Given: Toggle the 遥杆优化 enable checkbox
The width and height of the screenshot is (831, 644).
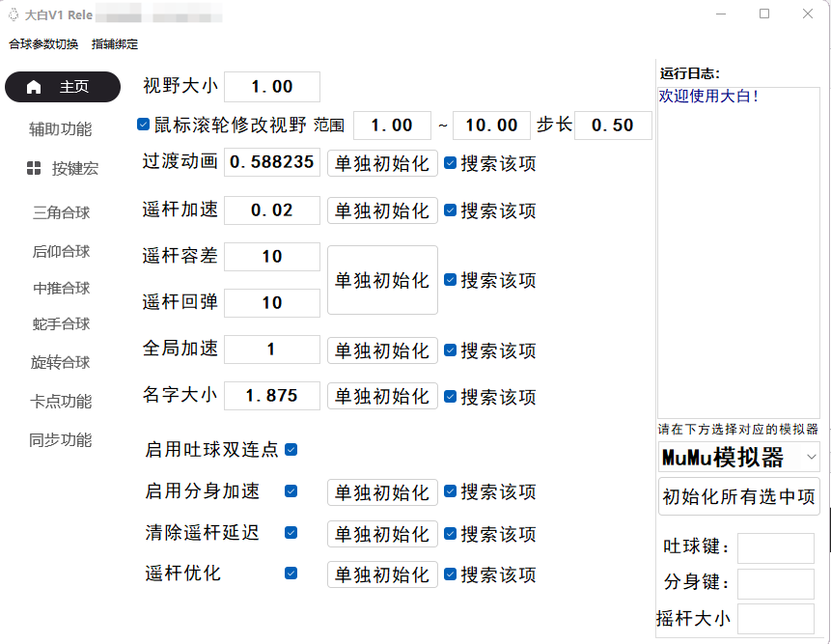Looking at the screenshot, I should click(291, 574).
